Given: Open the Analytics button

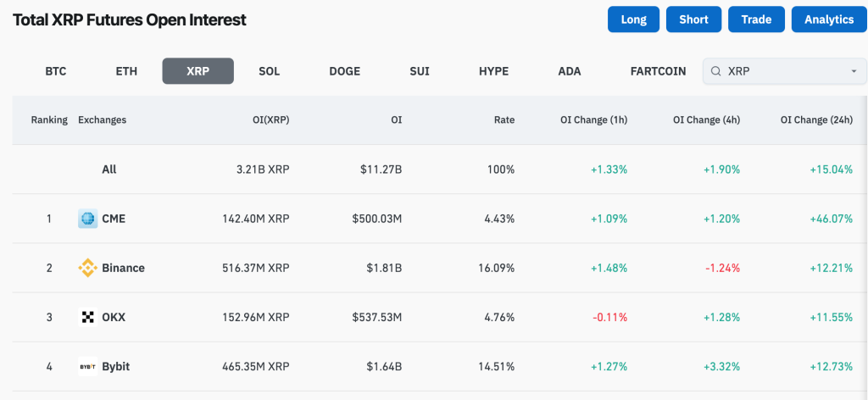Looking at the screenshot, I should pyautogui.click(x=829, y=19).
